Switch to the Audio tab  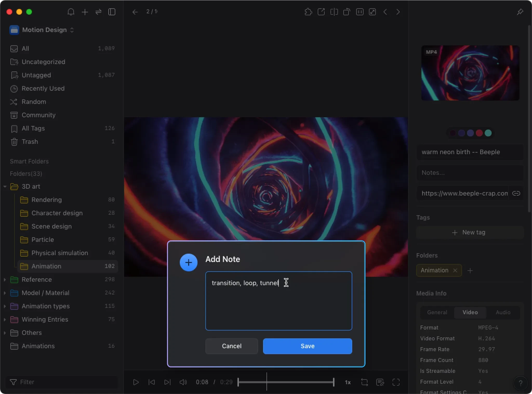tap(503, 312)
